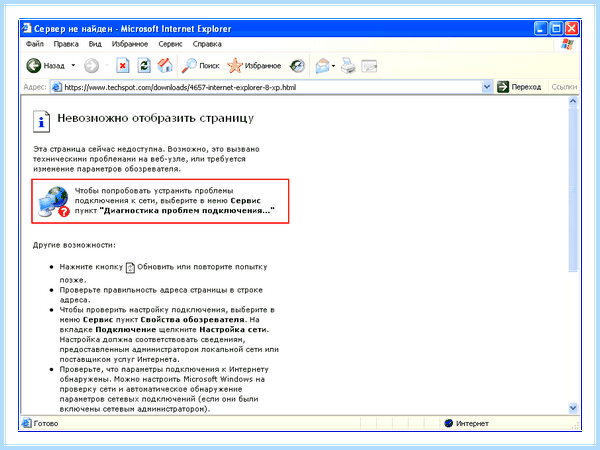600x450 pixels.
Task: Open the Файл menu
Action: point(35,44)
